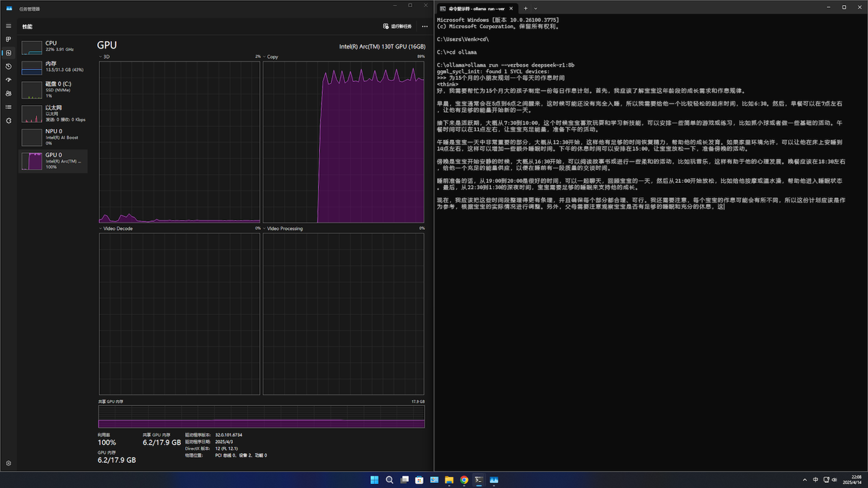
Task: Open the terminal new-tab profile dropdown arrow
Action: (535, 9)
